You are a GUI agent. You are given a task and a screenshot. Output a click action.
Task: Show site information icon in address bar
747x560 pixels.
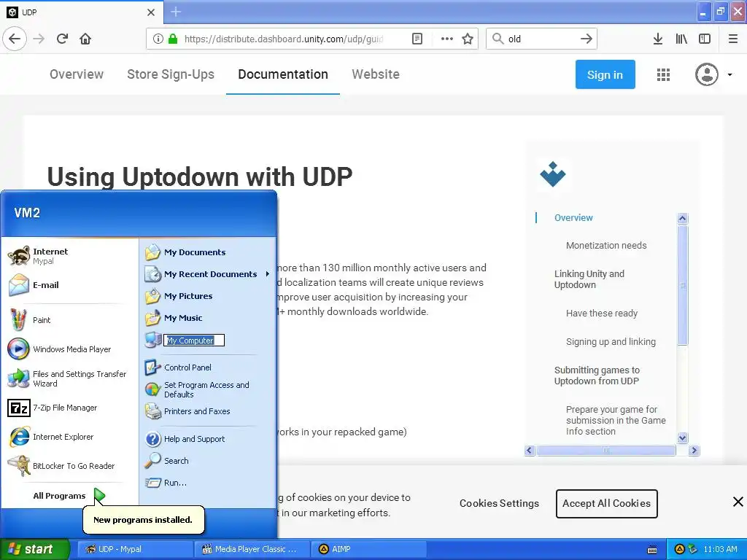158,39
